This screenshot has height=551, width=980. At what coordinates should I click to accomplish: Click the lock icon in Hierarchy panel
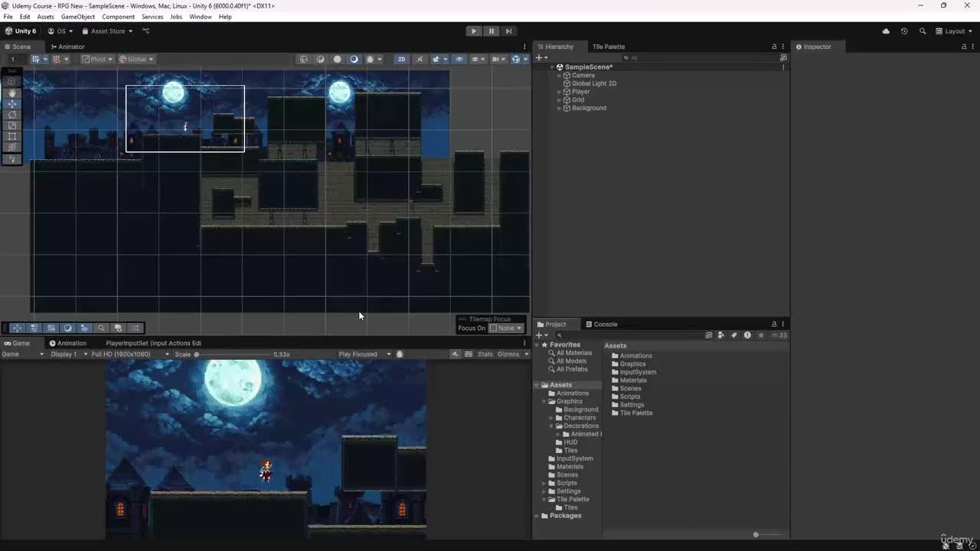click(x=773, y=47)
